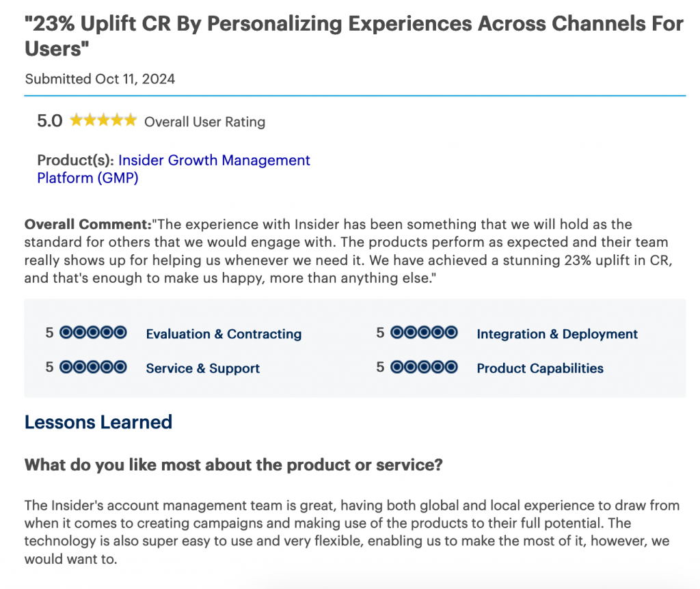Click the Integration & Deployment rating circles
Screen dimensions: 700x589
[424, 333]
